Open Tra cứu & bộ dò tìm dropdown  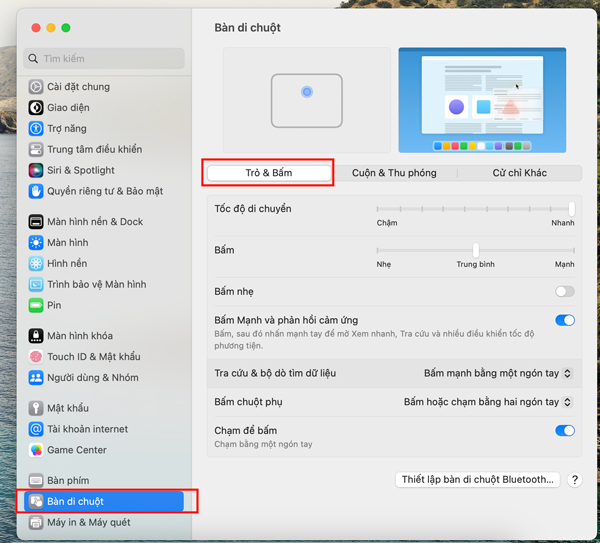click(x=498, y=373)
